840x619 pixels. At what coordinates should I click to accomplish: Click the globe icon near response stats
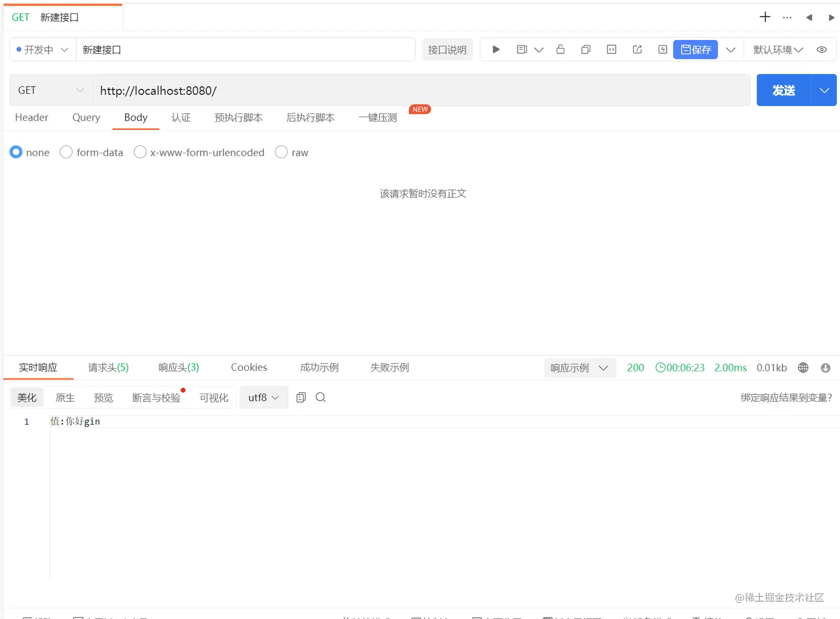point(803,367)
